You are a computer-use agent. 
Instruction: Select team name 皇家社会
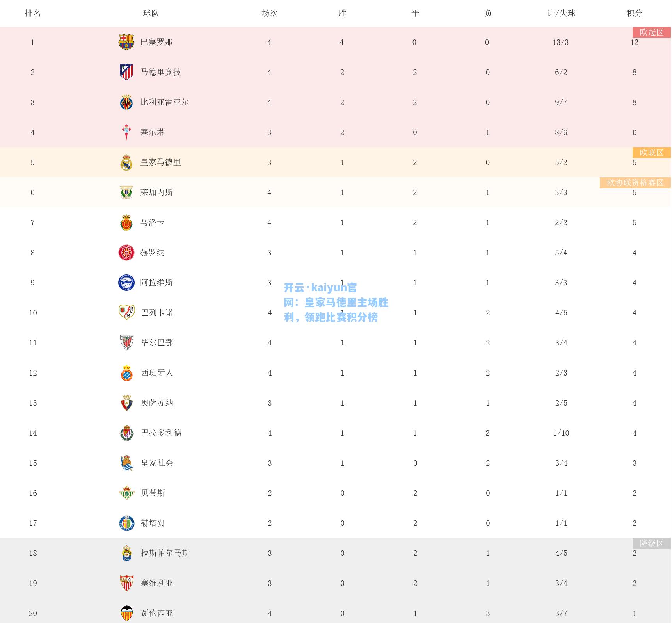(157, 463)
